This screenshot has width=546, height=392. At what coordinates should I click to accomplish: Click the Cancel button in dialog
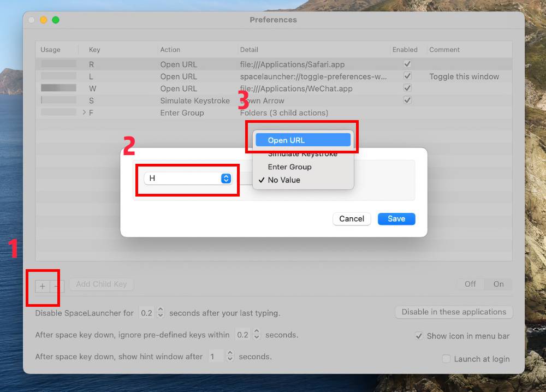click(x=352, y=219)
